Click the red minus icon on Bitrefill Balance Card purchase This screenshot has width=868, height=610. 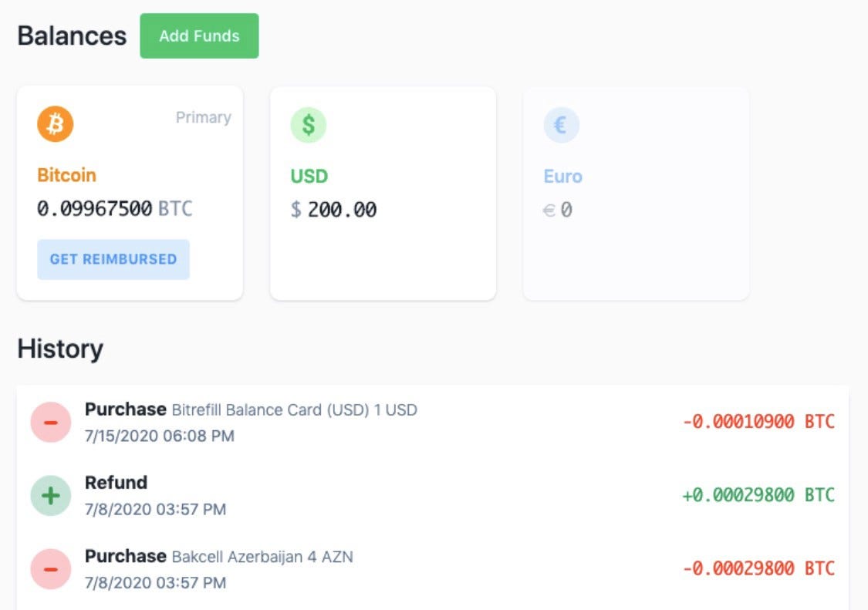[51, 421]
